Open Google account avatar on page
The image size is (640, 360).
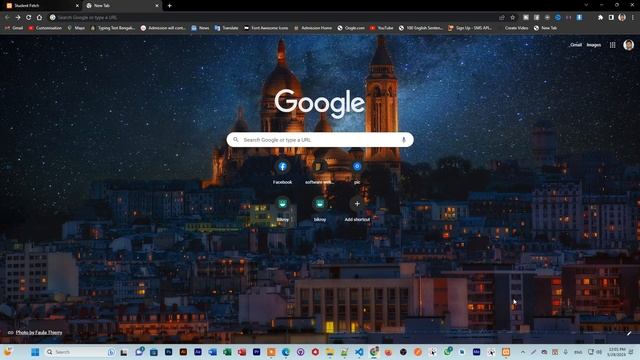pyautogui.click(x=629, y=45)
